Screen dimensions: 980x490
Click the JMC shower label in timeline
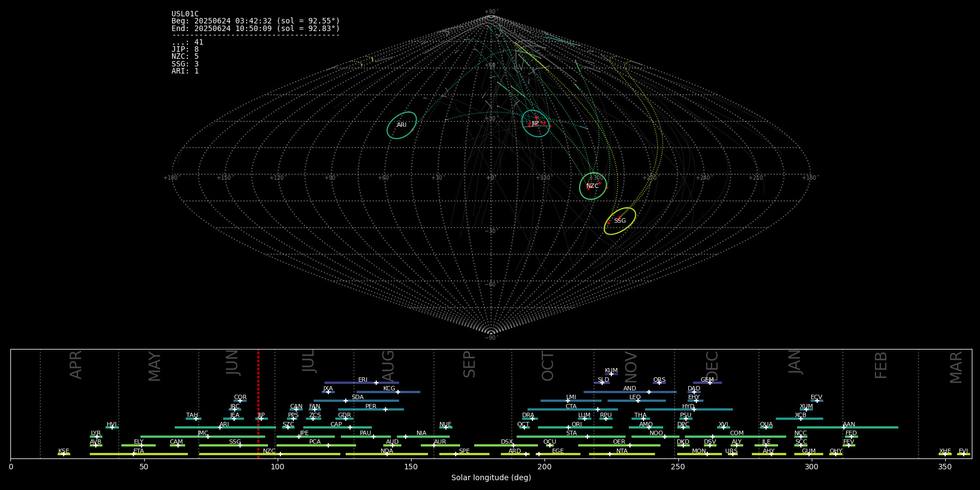tap(203, 433)
